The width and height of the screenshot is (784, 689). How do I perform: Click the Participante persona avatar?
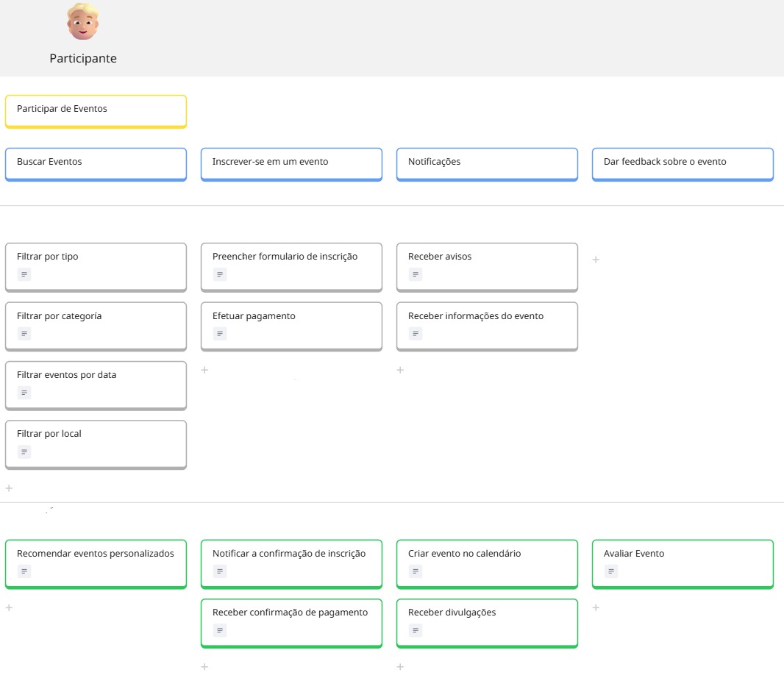[82, 23]
